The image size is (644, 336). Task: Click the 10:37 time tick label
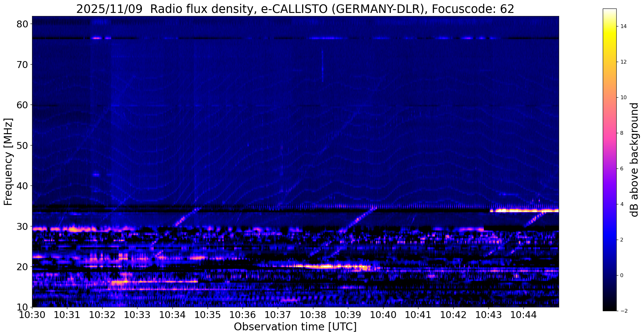(278, 315)
